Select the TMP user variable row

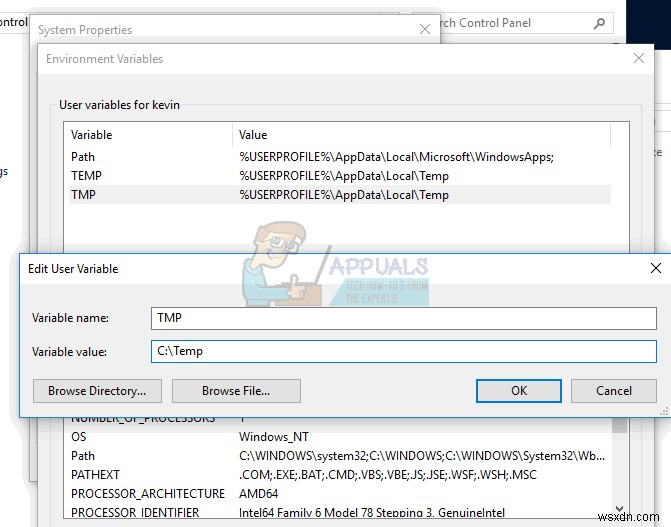pos(340,195)
